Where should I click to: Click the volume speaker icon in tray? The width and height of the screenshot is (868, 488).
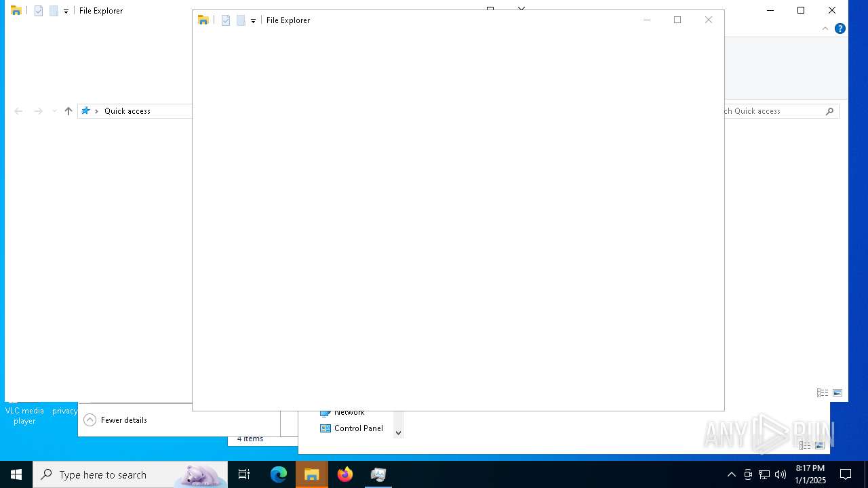[781, 474]
